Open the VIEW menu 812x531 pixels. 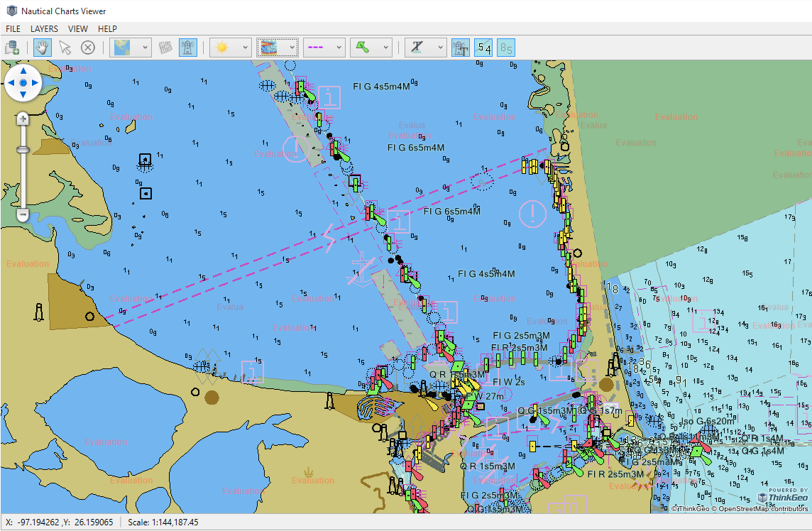pos(77,28)
